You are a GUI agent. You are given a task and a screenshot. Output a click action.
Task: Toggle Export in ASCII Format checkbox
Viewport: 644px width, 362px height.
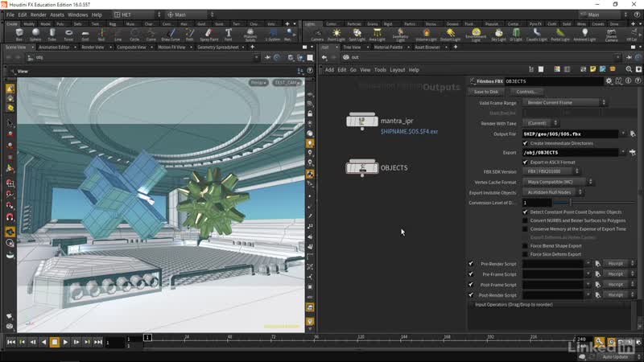click(525, 162)
